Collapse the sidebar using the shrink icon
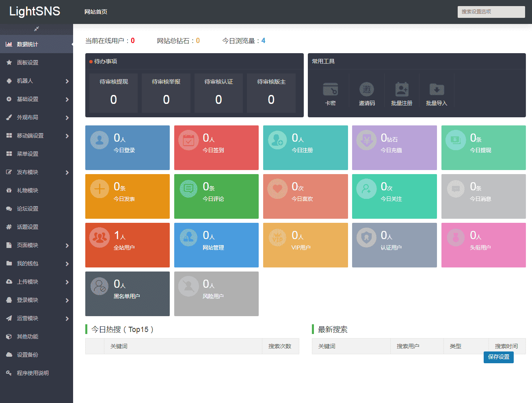This screenshot has width=532, height=403. 37,29
